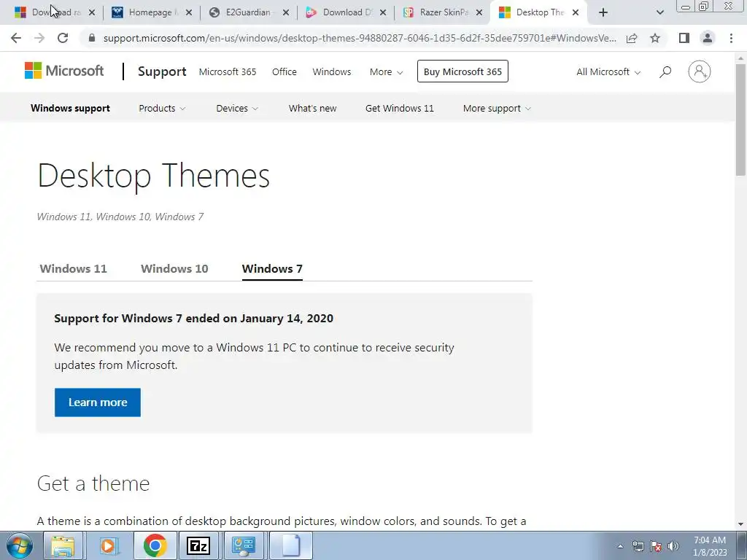Close the Razer SkinPa tab

479,12
